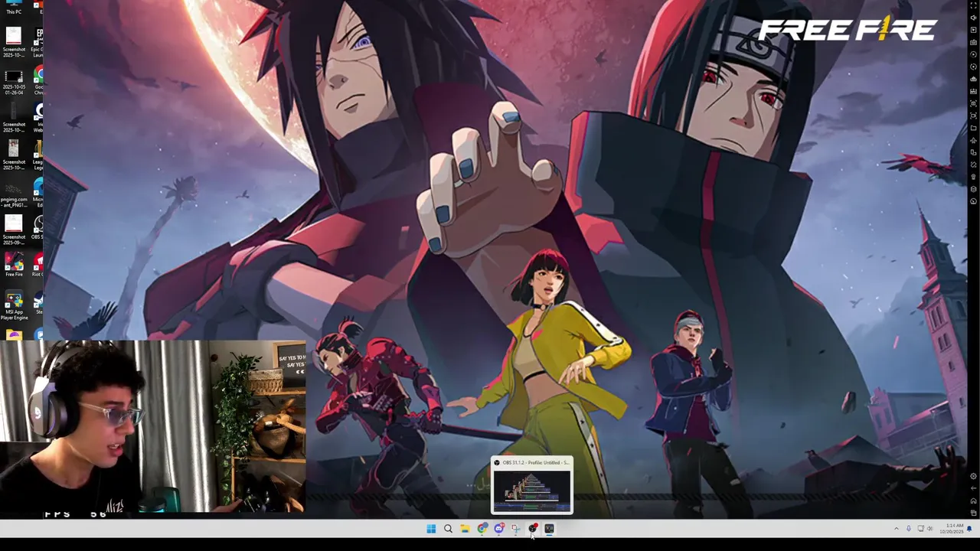Select the Microsoft Edge desktop shortcut
Image resolution: width=980 pixels, height=551 pixels.
tap(38, 191)
